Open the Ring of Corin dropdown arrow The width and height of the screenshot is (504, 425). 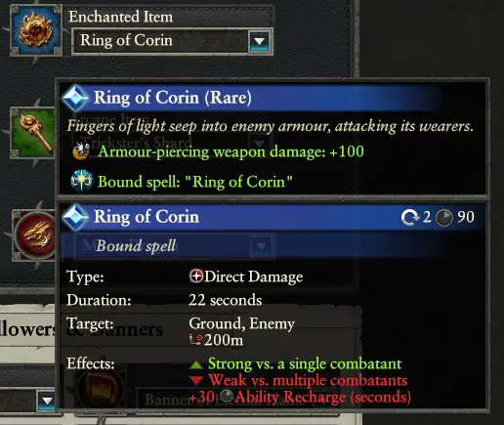260,41
